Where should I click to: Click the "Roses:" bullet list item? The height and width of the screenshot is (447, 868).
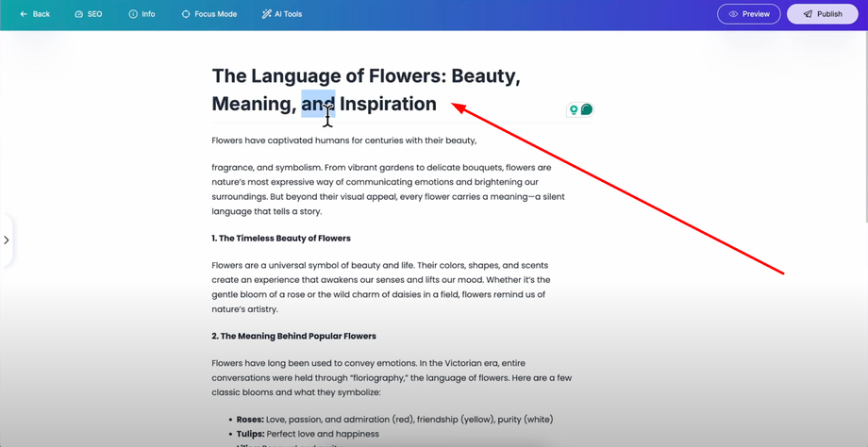pos(394,420)
